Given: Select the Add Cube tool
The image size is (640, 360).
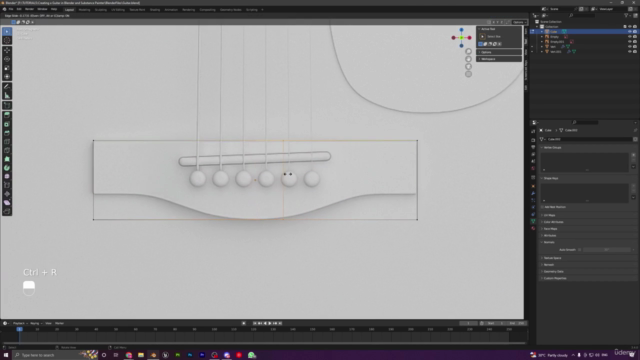Looking at the screenshot, I should (7, 105).
